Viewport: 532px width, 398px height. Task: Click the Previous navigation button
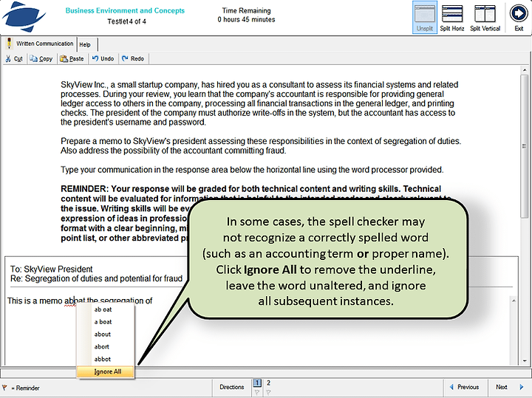(465, 387)
